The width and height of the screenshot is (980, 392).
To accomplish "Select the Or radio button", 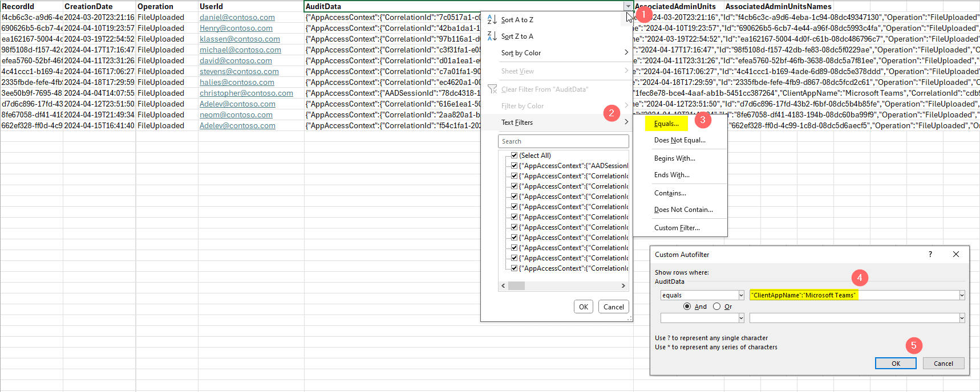I will click(x=716, y=307).
